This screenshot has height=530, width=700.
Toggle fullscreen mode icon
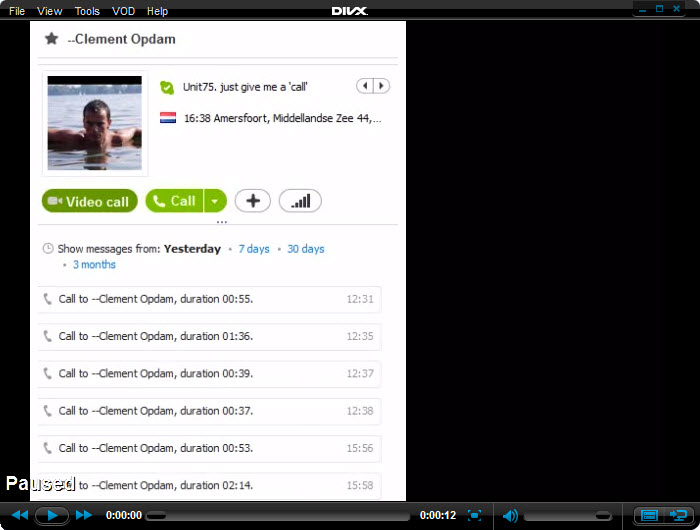(x=475, y=516)
